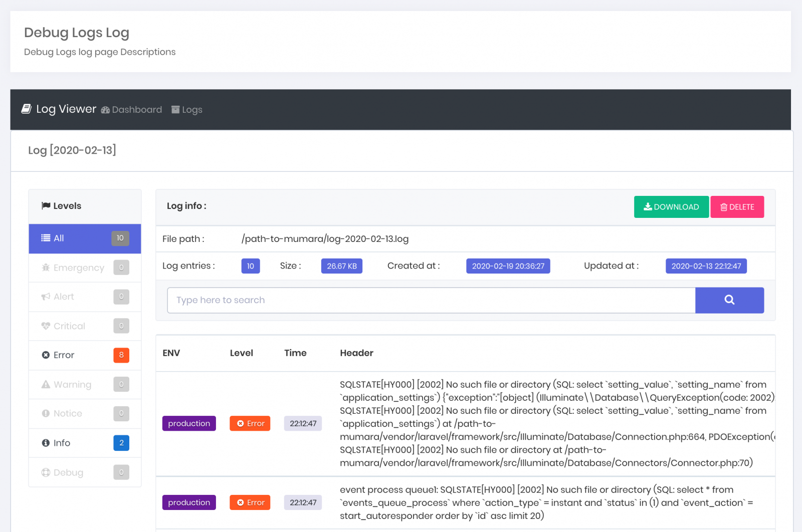Click the Emergency bug icon

[46, 268]
